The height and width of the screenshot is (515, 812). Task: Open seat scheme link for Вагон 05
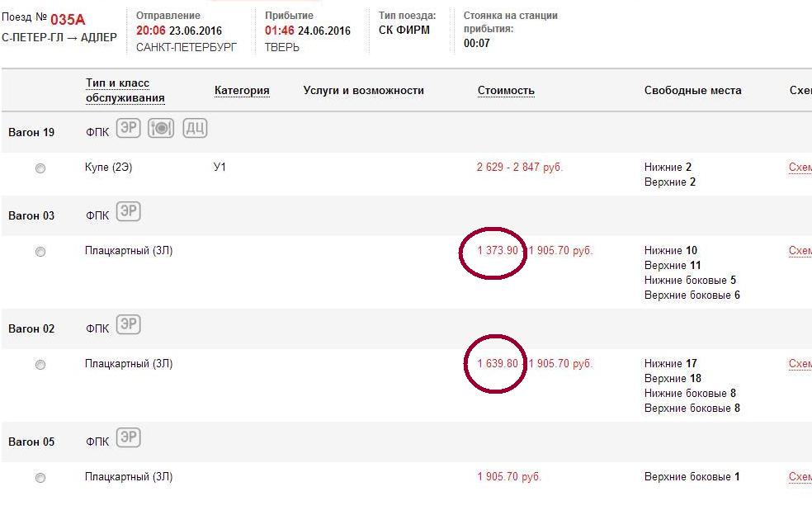(x=800, y=477)
